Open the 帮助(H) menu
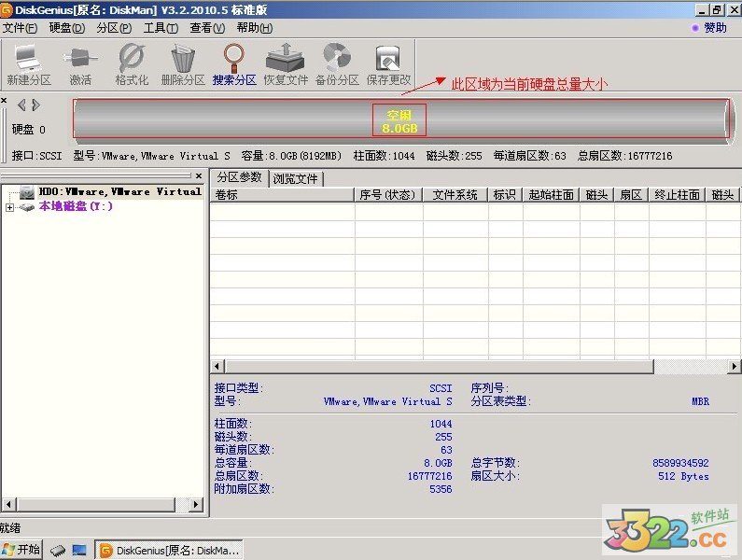Viewport: 742px width, 560px height. click(254, 28)
